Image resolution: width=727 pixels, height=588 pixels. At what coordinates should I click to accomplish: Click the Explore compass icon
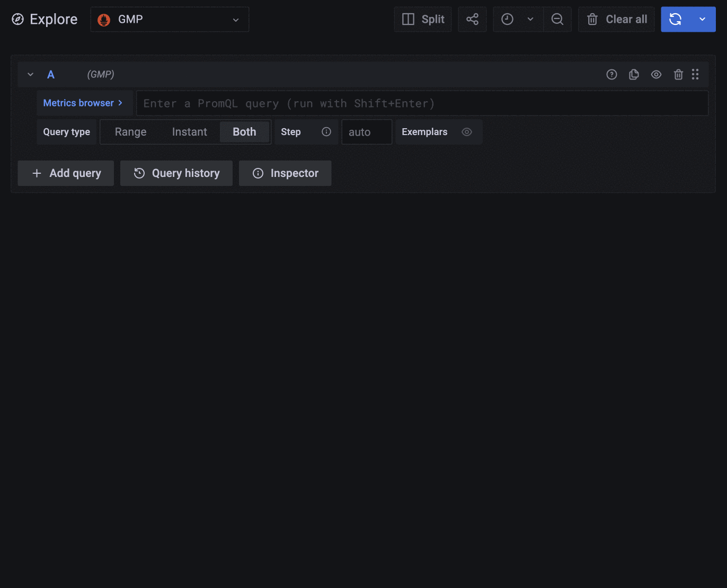pyautogui.click(x=17, y=19)
